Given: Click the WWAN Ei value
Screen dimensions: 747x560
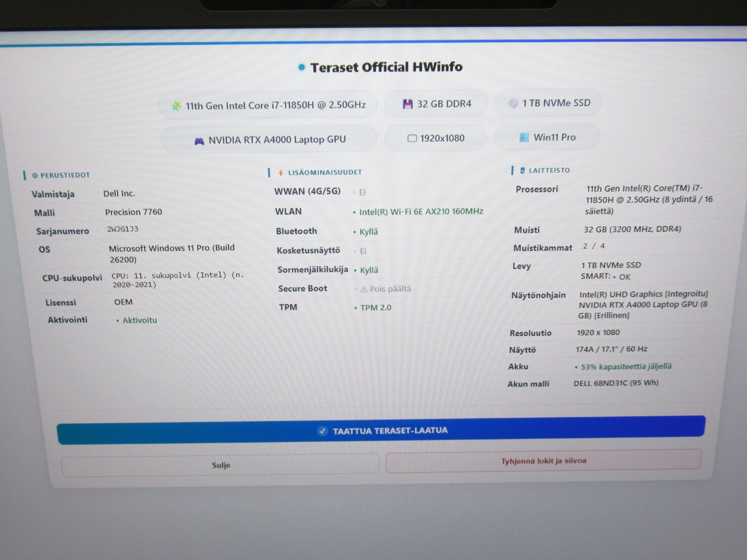Looking at the screenshot, I should [x=362, y=192].
